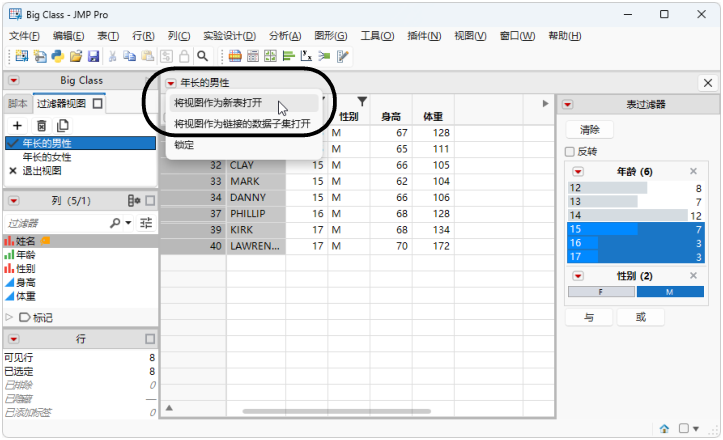Image resolution: width=723 pixels, height=440 pixels.
Task: Click the Open file folder icon
Action: pyautogui.click(x=76, y=56)
